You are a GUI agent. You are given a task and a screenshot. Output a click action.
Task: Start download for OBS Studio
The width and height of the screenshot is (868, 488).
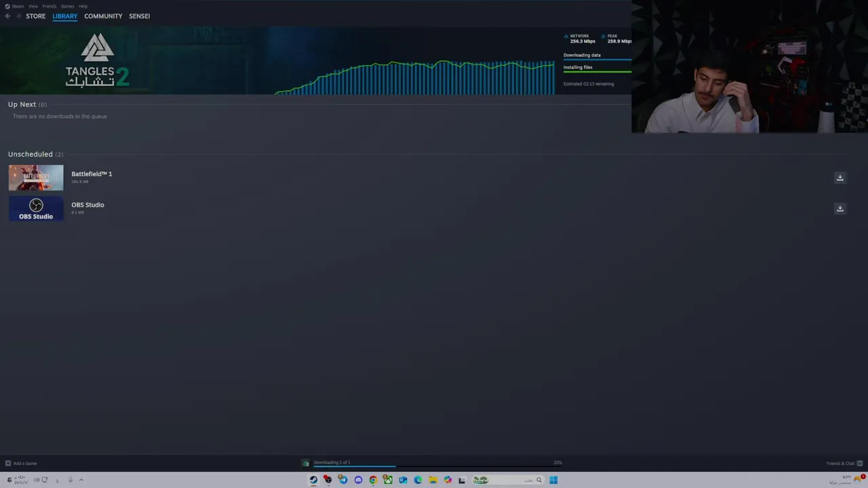840,209
